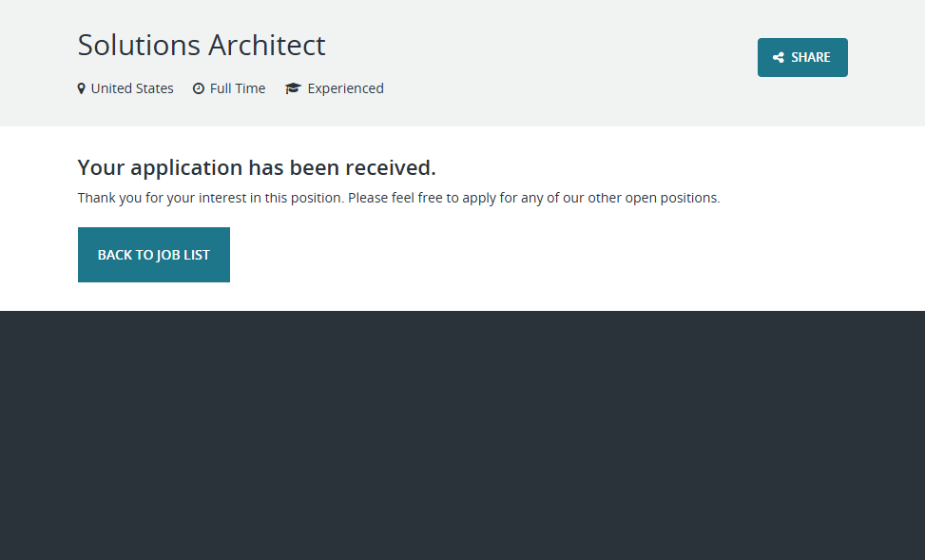Click the Solutions Architect job title

click(202, 45)
